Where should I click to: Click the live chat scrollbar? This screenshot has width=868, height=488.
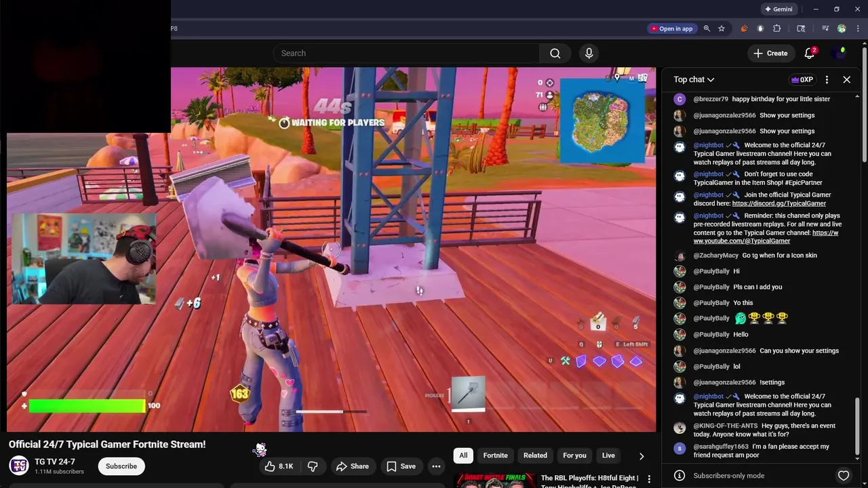coord(857,427)
